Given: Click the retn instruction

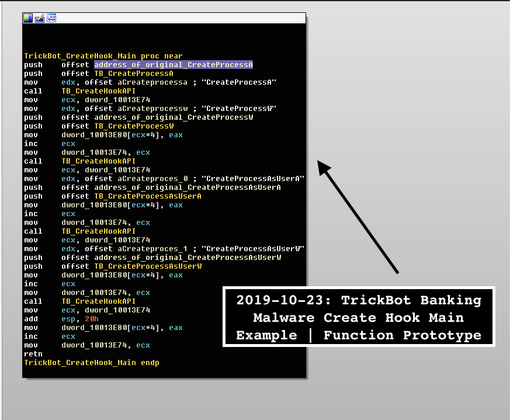Looking at the screenshot, I should [33, 354].
